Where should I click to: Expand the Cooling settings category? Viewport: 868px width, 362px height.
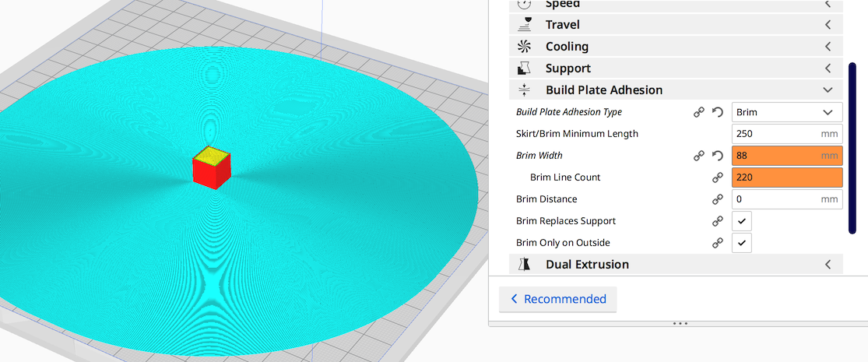click(x=676, y=47)
